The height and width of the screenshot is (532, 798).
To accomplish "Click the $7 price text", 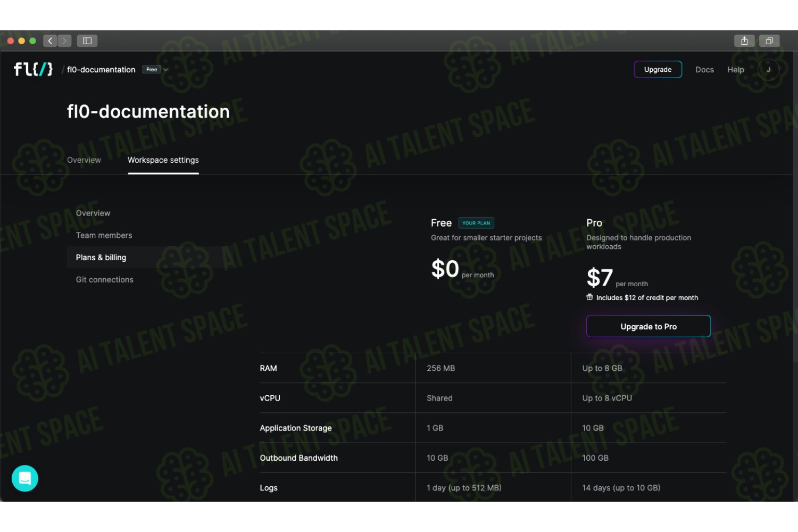I will pyautogui.click(x=600, y=278).
